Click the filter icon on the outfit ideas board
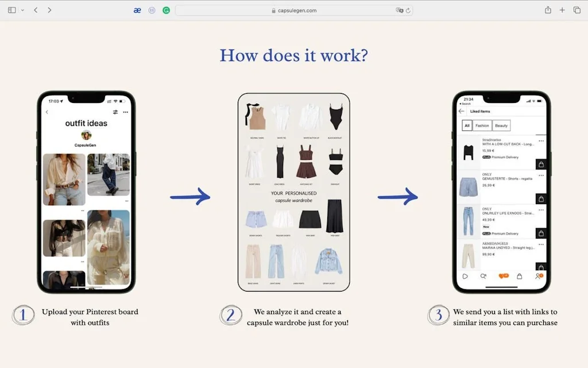 coord(115,112)
